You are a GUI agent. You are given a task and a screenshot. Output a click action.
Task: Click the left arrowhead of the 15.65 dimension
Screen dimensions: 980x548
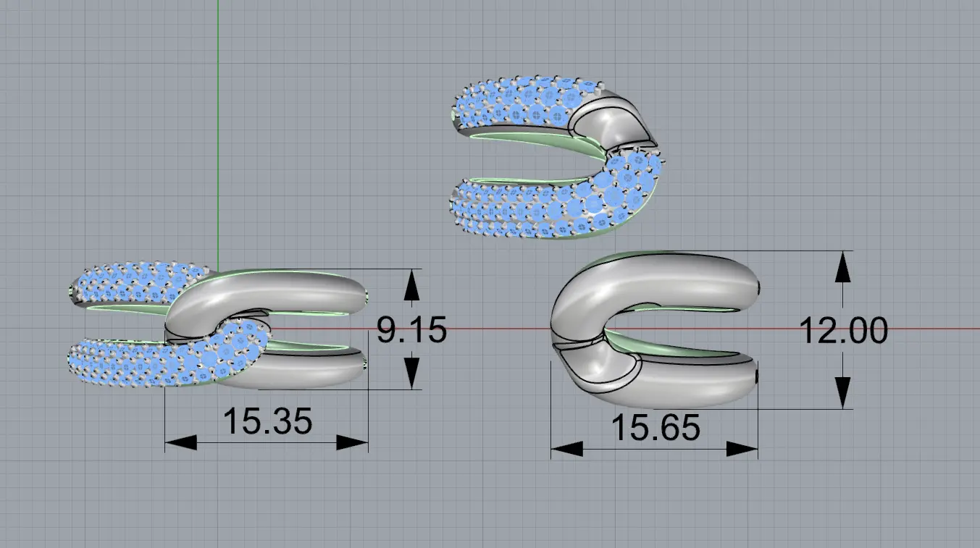pyautogui.click(x=567, y=449)
